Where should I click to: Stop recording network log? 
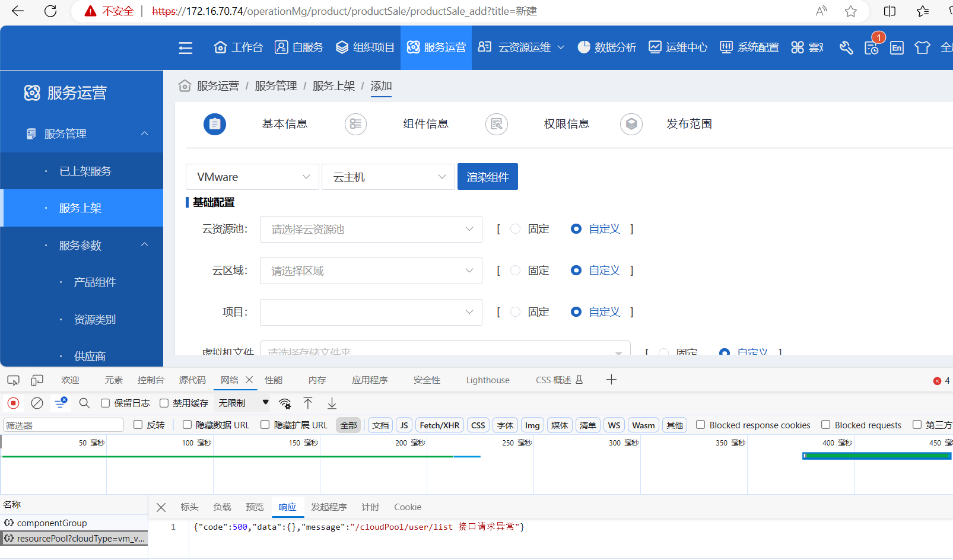click(x=13, y=403)
